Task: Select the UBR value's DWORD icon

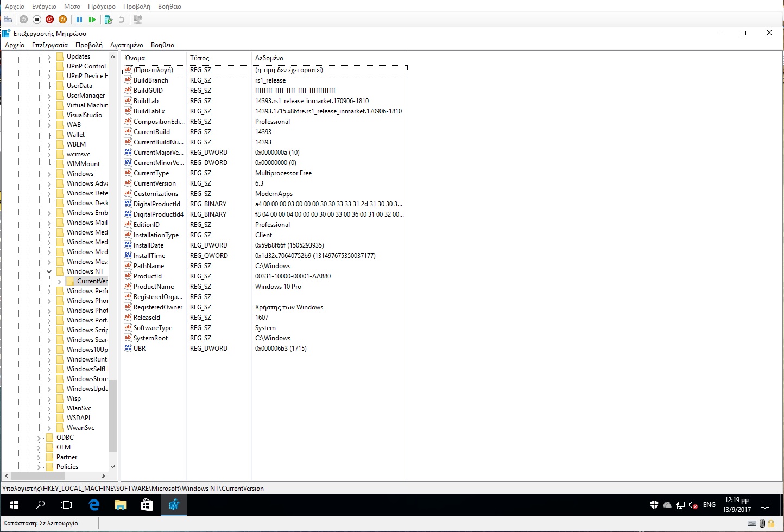Action: (x=128, y=348)
